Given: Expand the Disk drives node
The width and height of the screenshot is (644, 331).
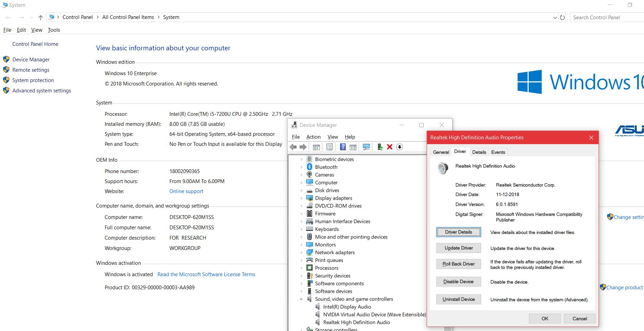Looking at the screenshot, I should [301, 190].
